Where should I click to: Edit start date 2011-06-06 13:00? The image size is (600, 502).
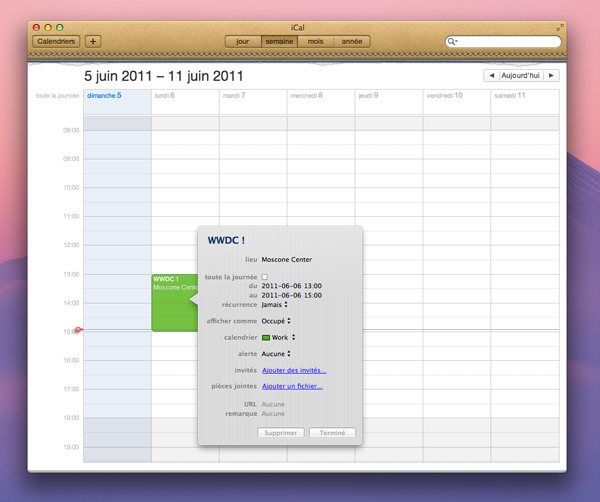[x=292, y=286]
